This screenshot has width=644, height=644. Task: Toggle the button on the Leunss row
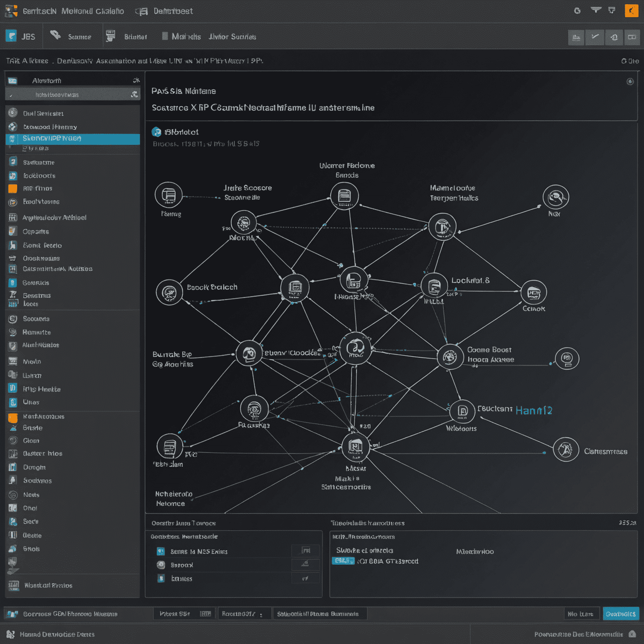pyautogui.click(x=306, y=579)
